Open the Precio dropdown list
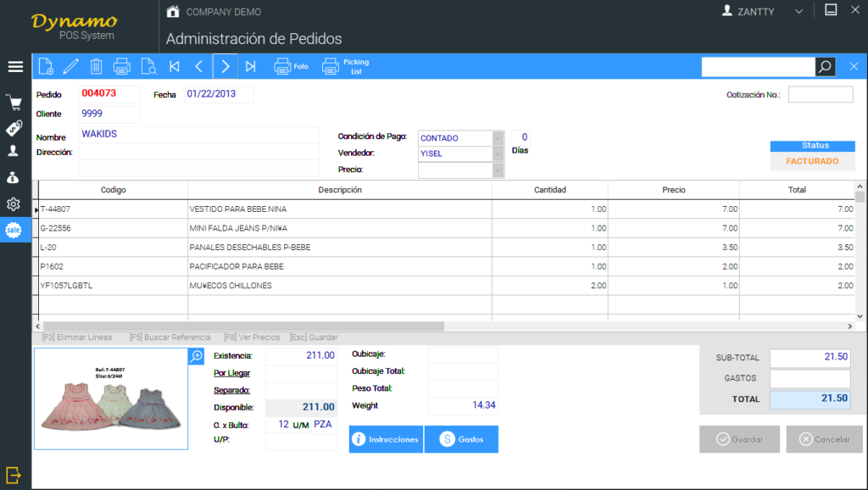868x490 pixels. coord(498,170)
